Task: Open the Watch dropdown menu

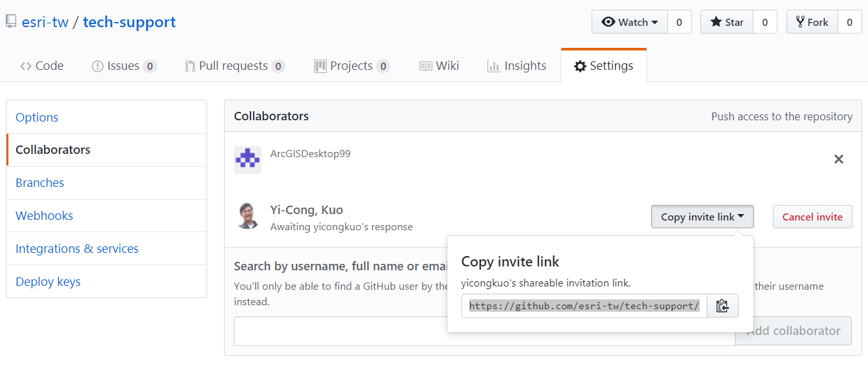Action: [630, 22]
